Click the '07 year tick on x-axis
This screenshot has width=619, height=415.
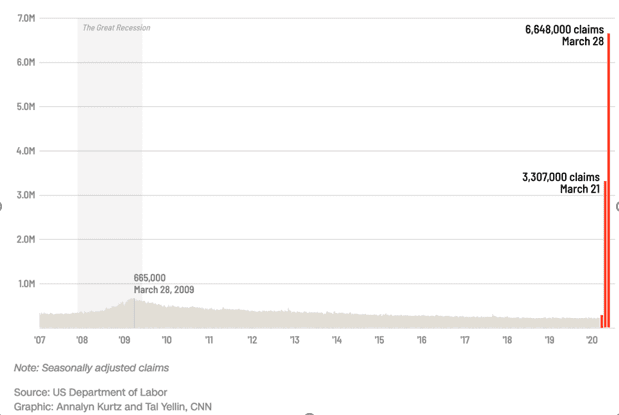point(39,340)
